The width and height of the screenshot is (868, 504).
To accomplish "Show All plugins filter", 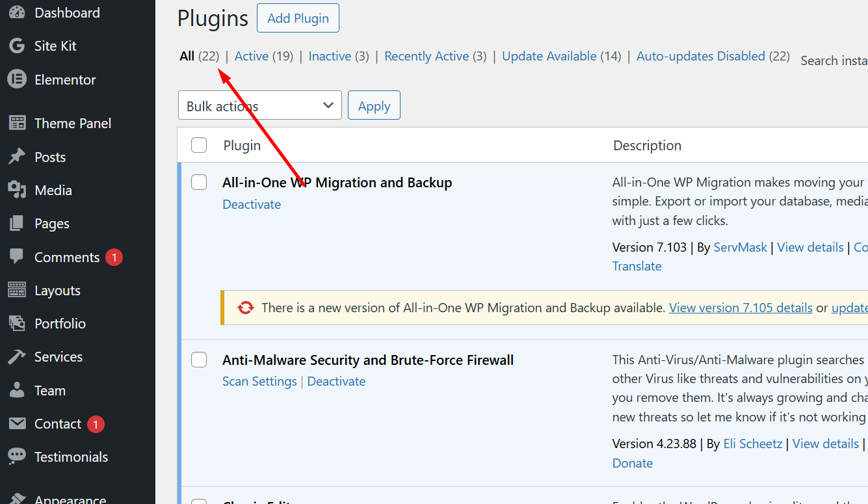I will pyautogui.click(x=200, y=56).
